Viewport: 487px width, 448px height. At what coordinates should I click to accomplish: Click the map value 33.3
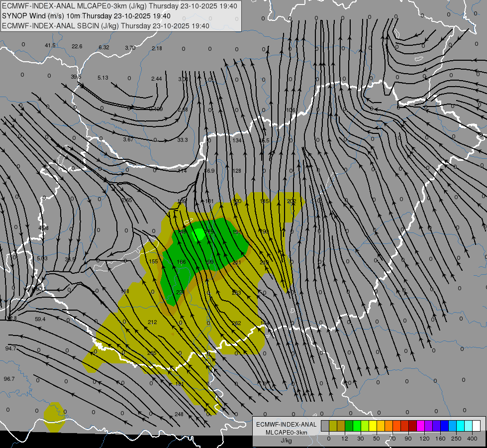pos(183,140)
